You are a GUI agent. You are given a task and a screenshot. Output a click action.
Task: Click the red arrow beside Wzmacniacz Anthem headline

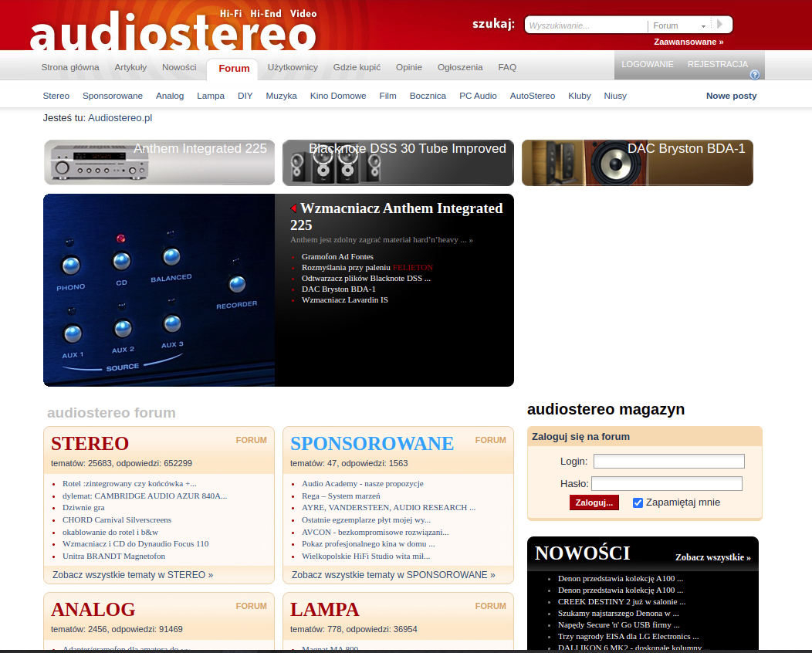(x=293, y=208)
